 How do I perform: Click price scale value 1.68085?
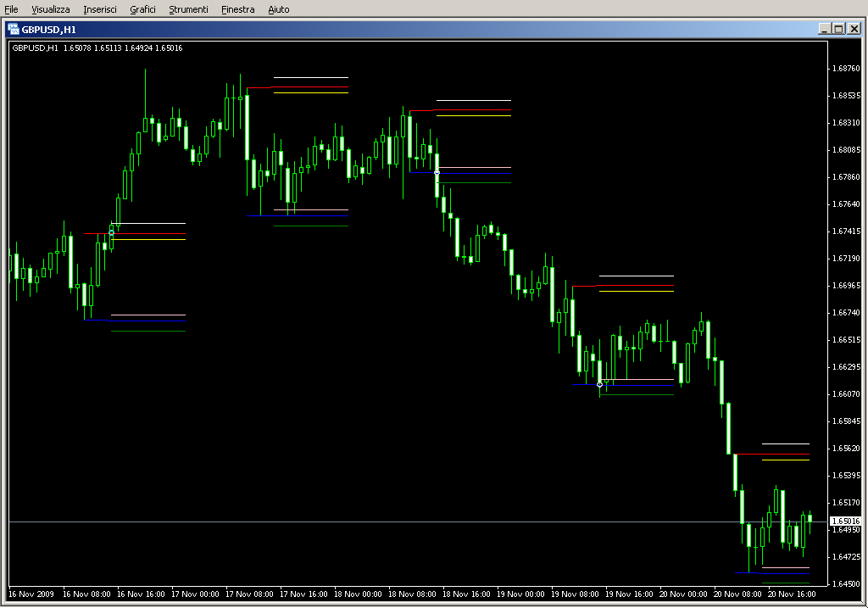click(847, 150)
